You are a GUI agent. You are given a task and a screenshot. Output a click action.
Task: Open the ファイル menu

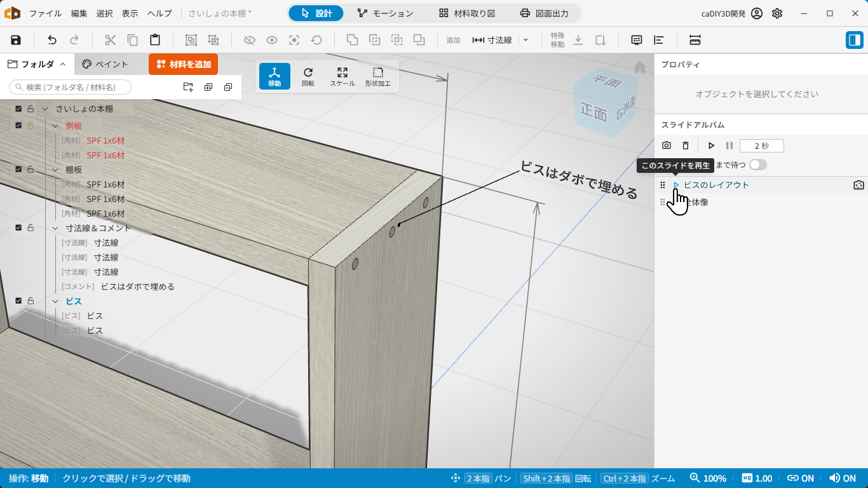pyautogui.click(x=46, y=13)
